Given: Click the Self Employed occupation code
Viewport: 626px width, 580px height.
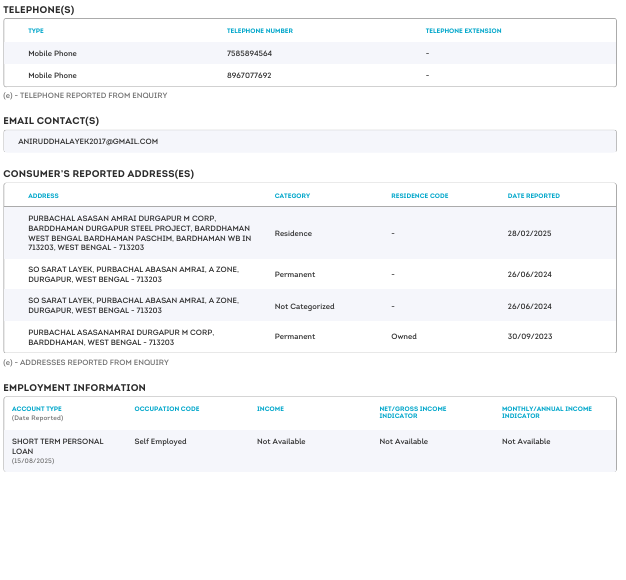Looking at the screenshot, I should (x=160, y=441).
